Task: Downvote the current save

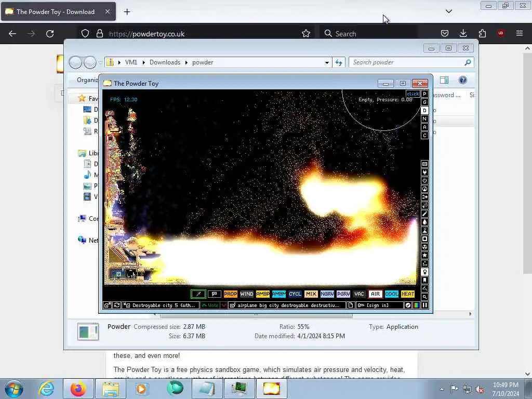Action: point(223,305)
